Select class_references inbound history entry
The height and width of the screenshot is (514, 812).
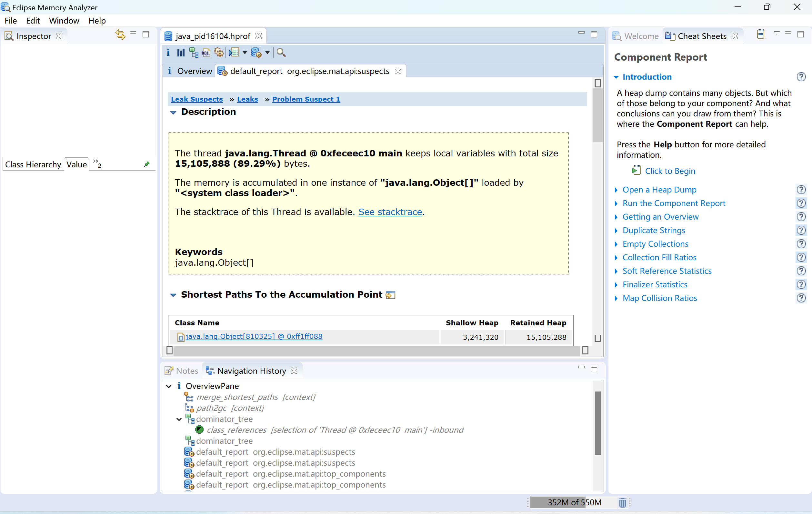click(x=335, y=430)
